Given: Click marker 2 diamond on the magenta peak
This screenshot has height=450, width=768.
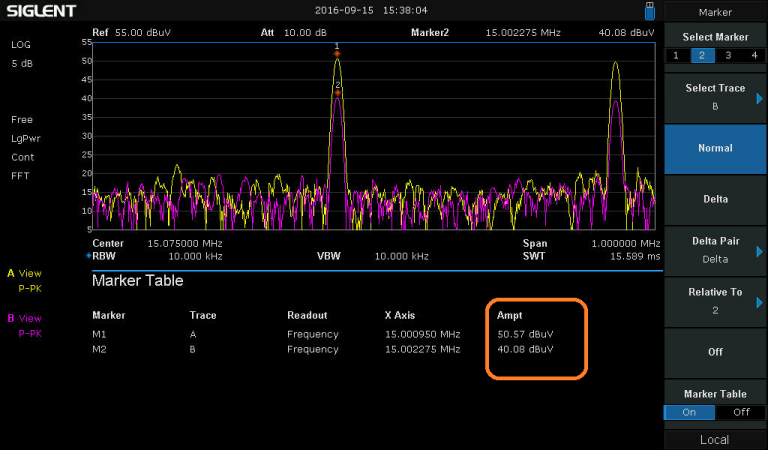Looking at the screenshot, I should click(x=338, y=92).
